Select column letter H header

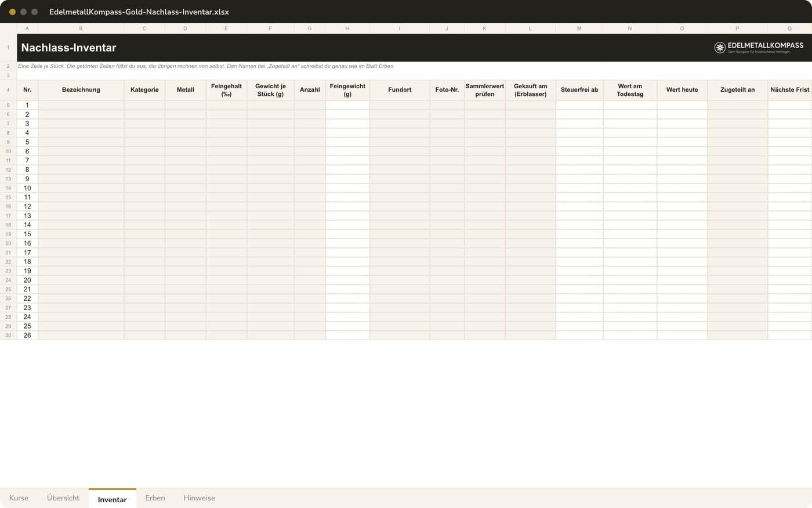(347, 28)
